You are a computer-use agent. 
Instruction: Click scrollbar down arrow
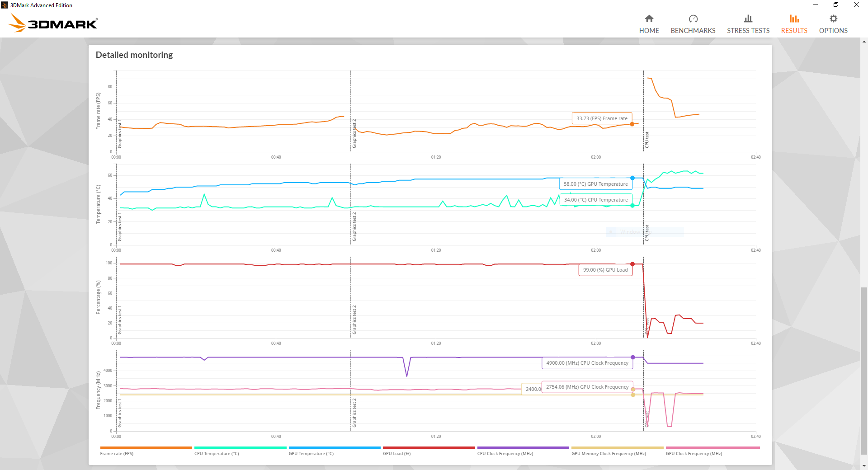coord(864,466)
